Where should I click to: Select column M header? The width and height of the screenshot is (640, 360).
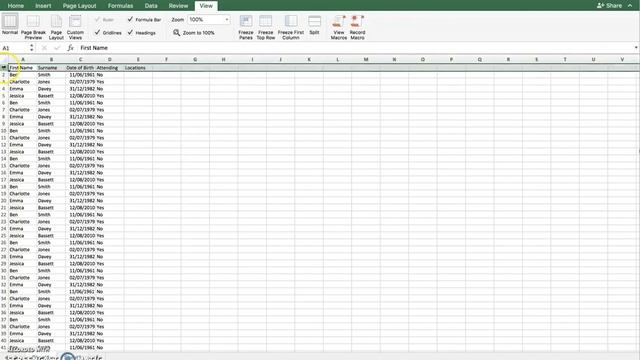point(366,60)
